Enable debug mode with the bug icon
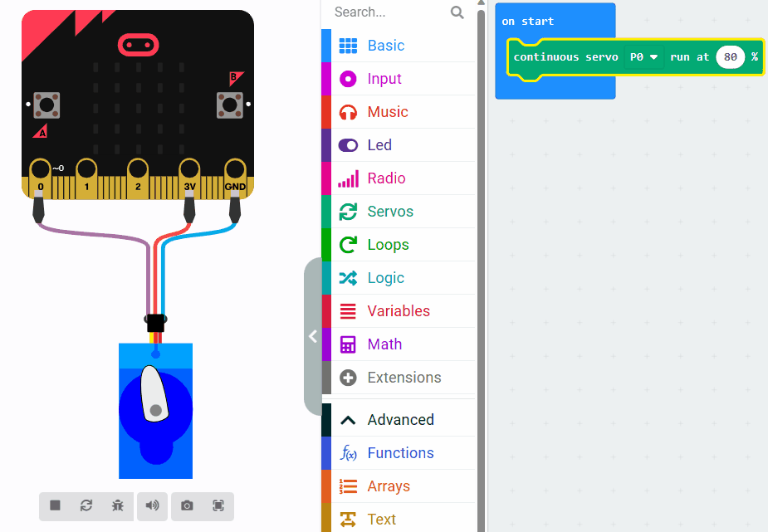This screenshot has width=768, height=532. coord(117,506)
